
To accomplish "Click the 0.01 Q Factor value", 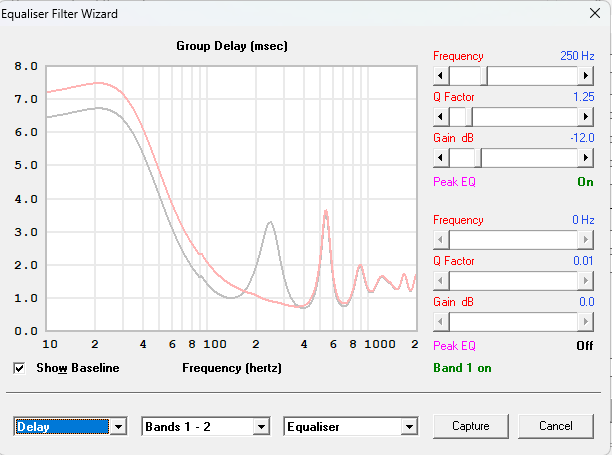I will (583, 261).
